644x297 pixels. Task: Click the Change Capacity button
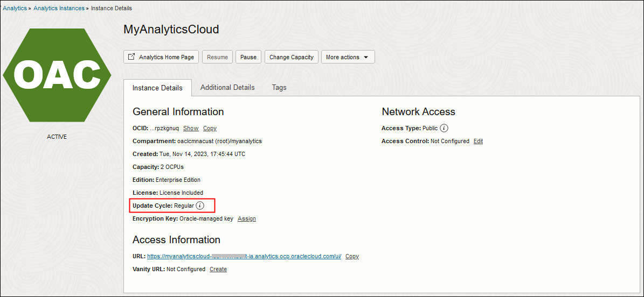[x=291, y=57]
